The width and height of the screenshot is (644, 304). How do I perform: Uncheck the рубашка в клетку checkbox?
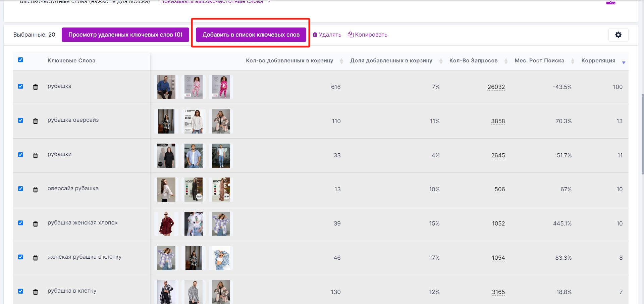tap(21, 291)
